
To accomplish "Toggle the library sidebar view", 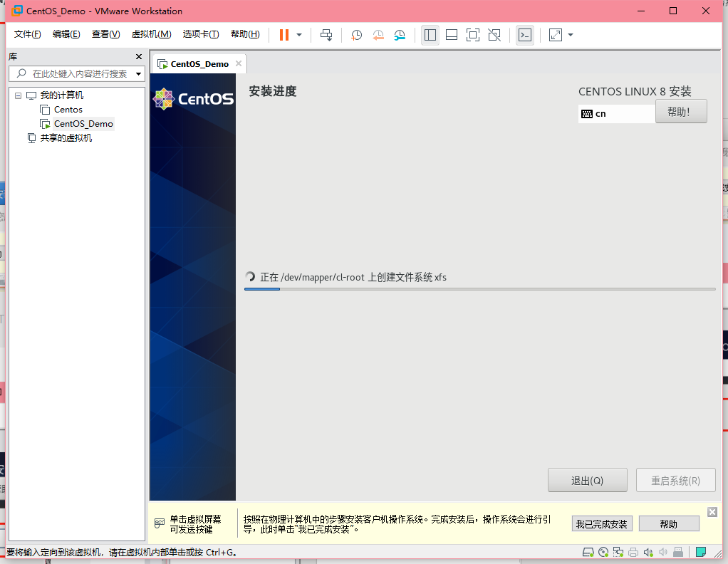I will point(430,35).
